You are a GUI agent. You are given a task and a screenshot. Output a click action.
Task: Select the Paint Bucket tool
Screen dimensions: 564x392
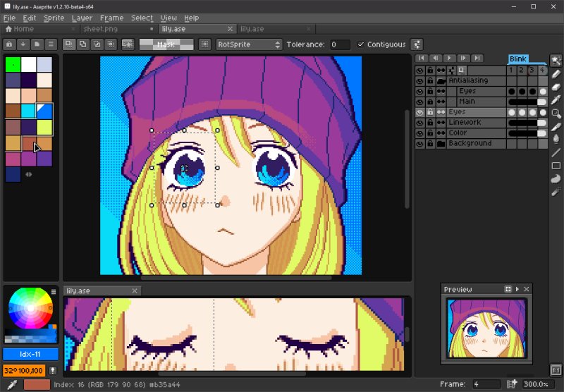coord(556,139)
